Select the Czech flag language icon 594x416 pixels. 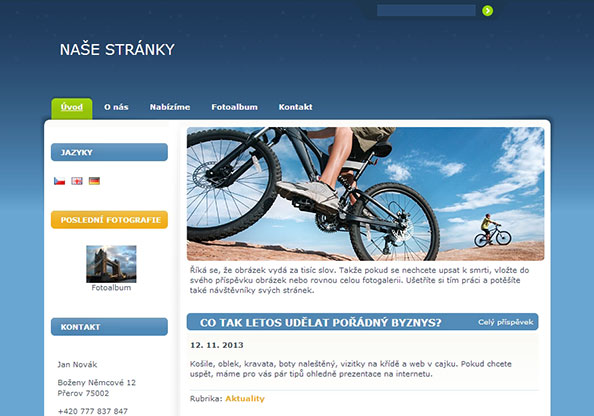(x=59, y=181)
